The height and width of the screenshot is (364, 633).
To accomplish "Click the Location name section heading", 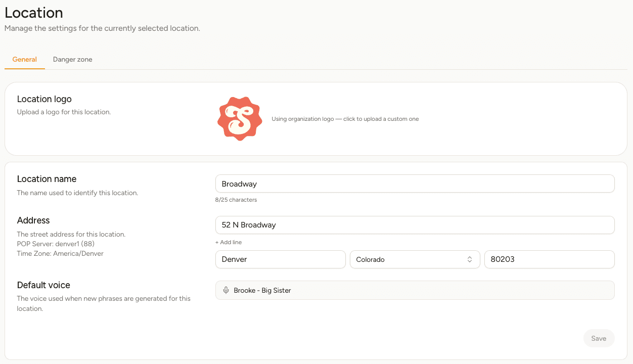I will 47,179.
